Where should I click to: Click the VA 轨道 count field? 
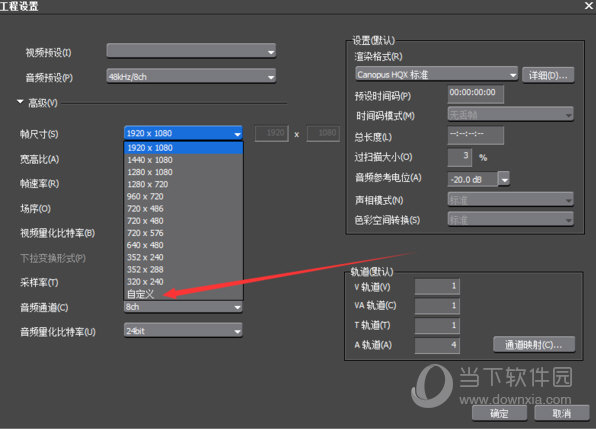point(437,306)
